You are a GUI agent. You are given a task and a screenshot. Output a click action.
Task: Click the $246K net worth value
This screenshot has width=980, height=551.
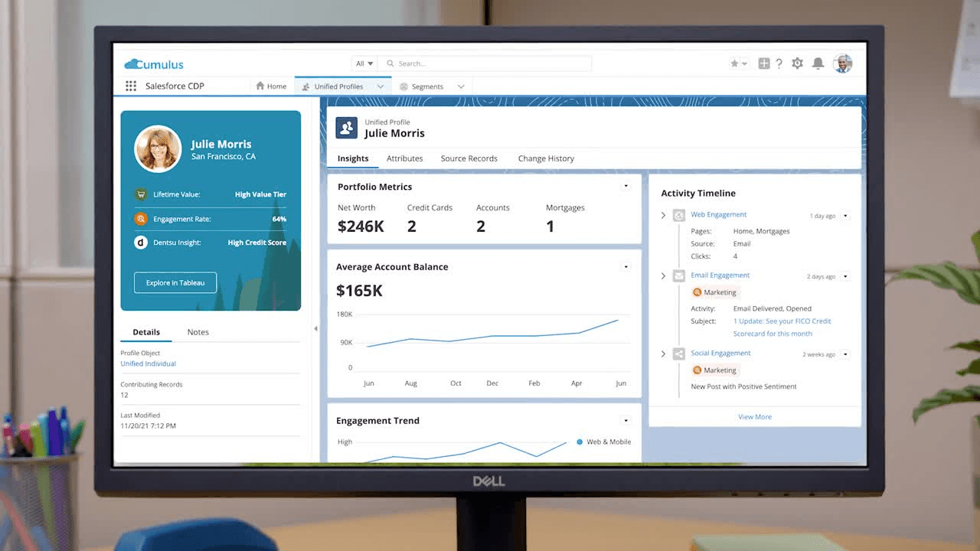tap(361, 227)
